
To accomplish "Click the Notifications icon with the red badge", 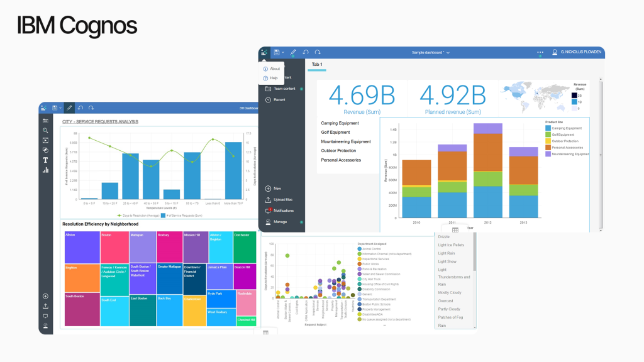I will (269, 211).
